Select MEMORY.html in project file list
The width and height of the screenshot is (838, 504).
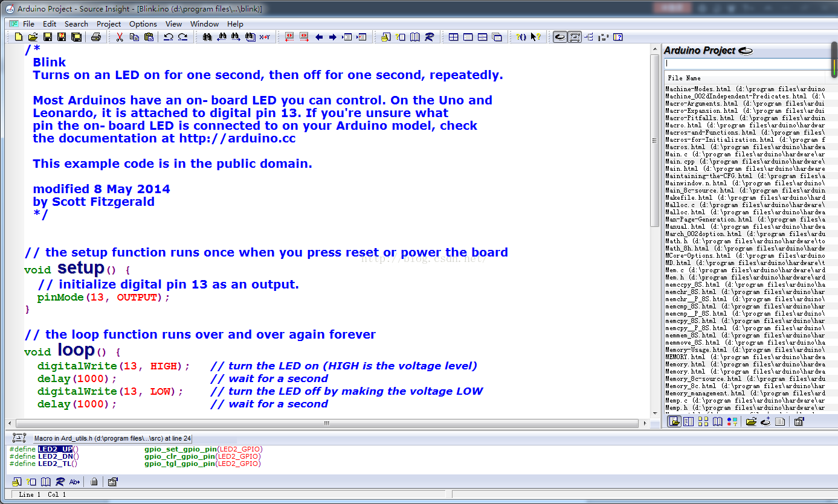click(744, 357)
